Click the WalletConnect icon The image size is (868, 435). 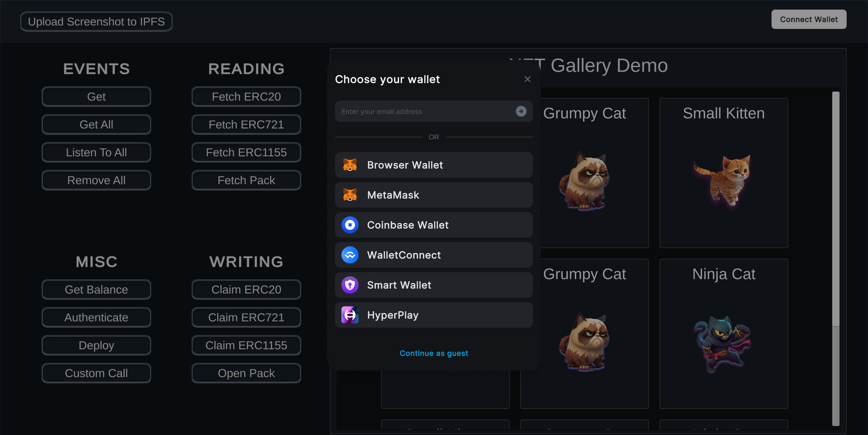click(350, 255)
